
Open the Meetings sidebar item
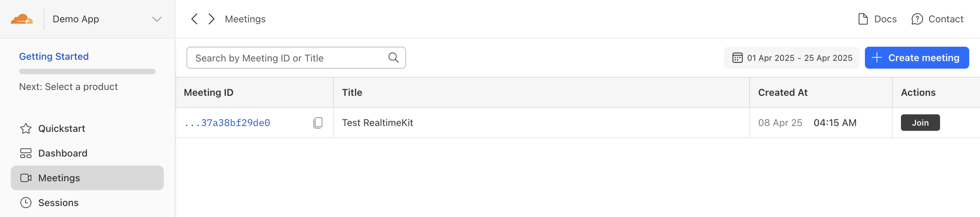[x=87, y=178]
